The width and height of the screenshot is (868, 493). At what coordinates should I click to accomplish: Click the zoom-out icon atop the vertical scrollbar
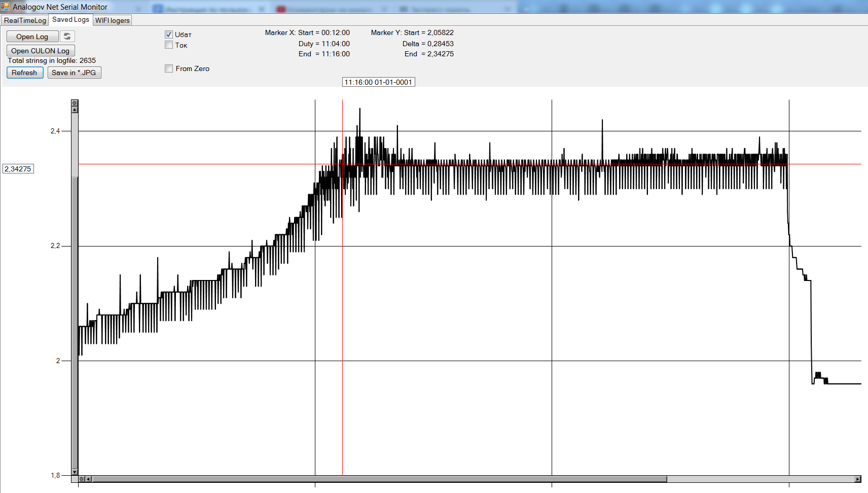coord(75,103)
